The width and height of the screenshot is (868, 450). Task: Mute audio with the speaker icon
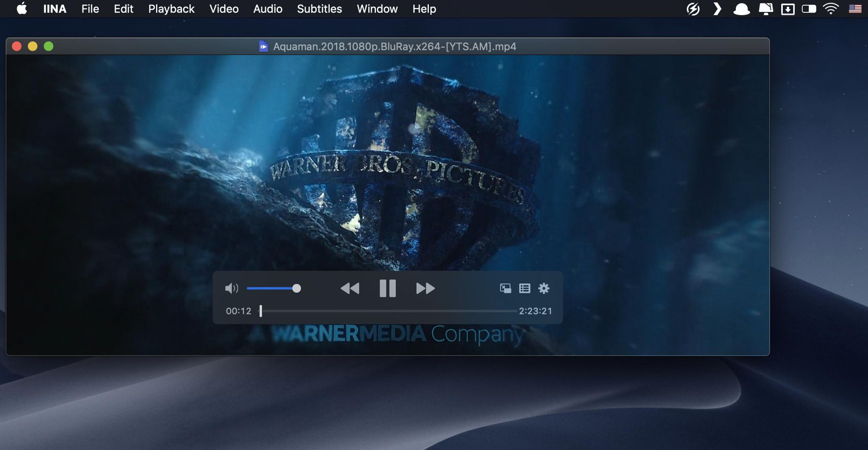tap(231, 289)
